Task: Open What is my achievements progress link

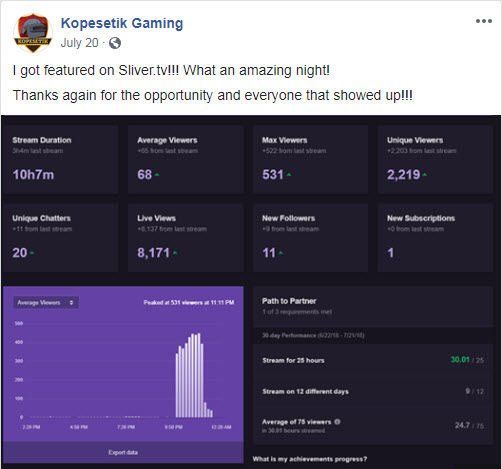Action: click(x=310, y=459)
